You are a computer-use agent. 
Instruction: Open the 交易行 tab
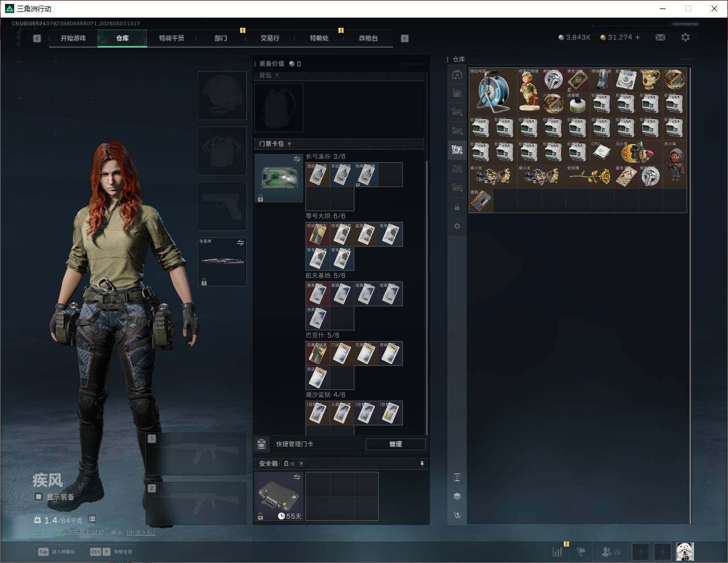(x=270, y=38)
